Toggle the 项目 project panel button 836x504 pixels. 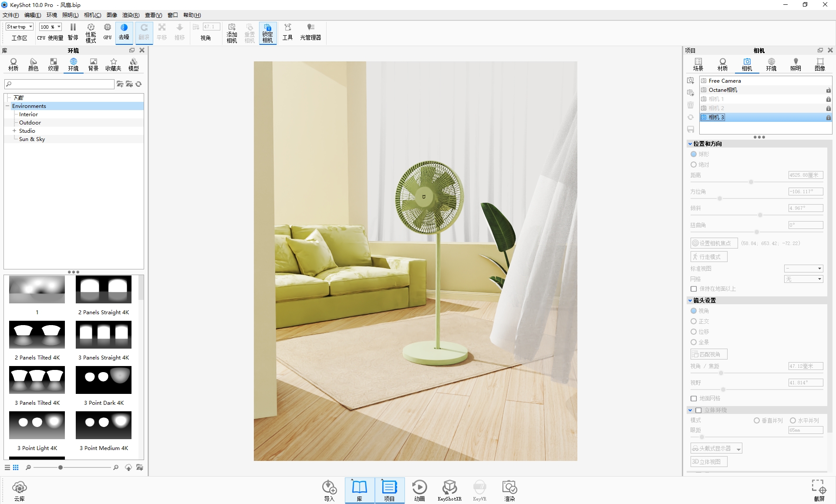coord(389,491)
